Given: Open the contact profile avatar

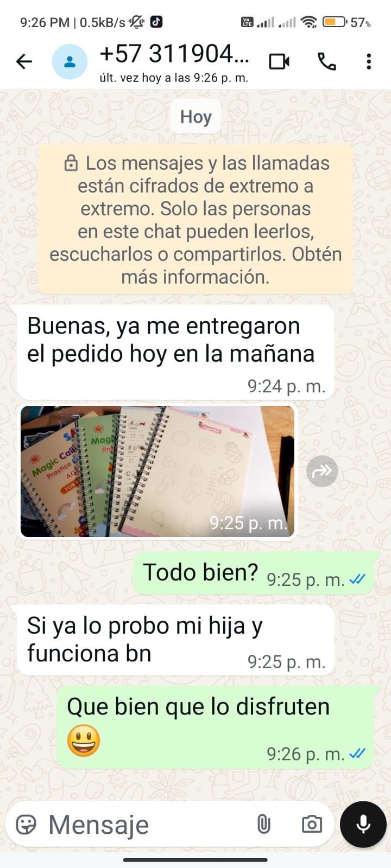Looking at the screenshot, I should point(70,62).
